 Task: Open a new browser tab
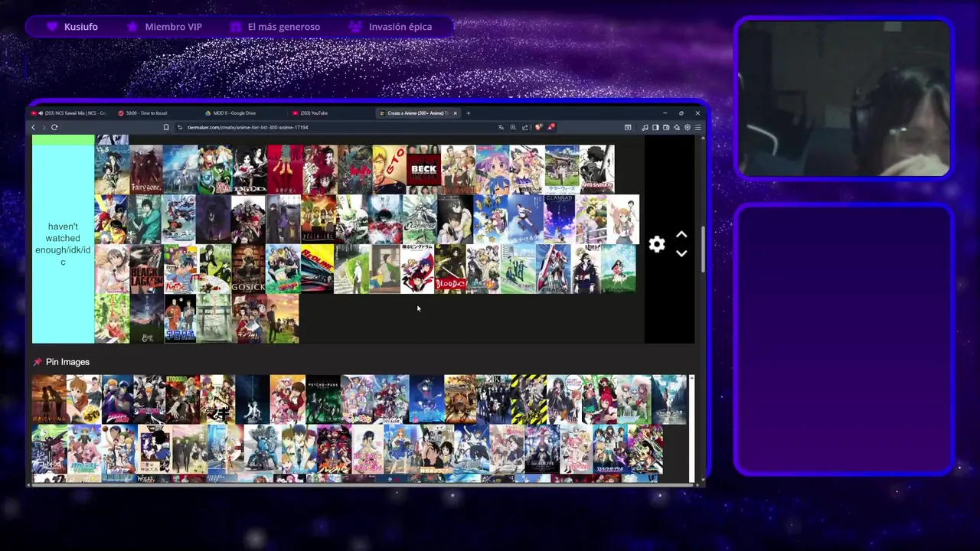click(469, 113)
